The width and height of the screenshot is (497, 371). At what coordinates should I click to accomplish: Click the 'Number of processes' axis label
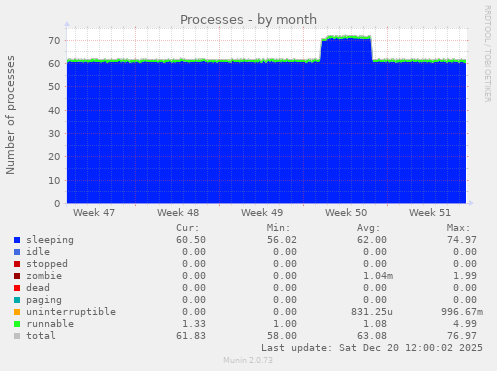pyautogui.click(x=10, y=115)
